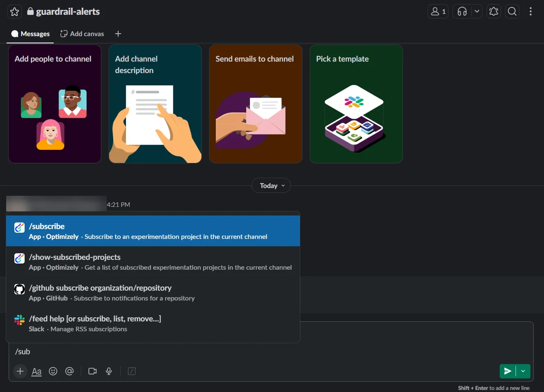Screen dimensions: 544x392
Task: Select the /subscribe Optimizely command
Action: pyautogui.click(x=153, y=231)
